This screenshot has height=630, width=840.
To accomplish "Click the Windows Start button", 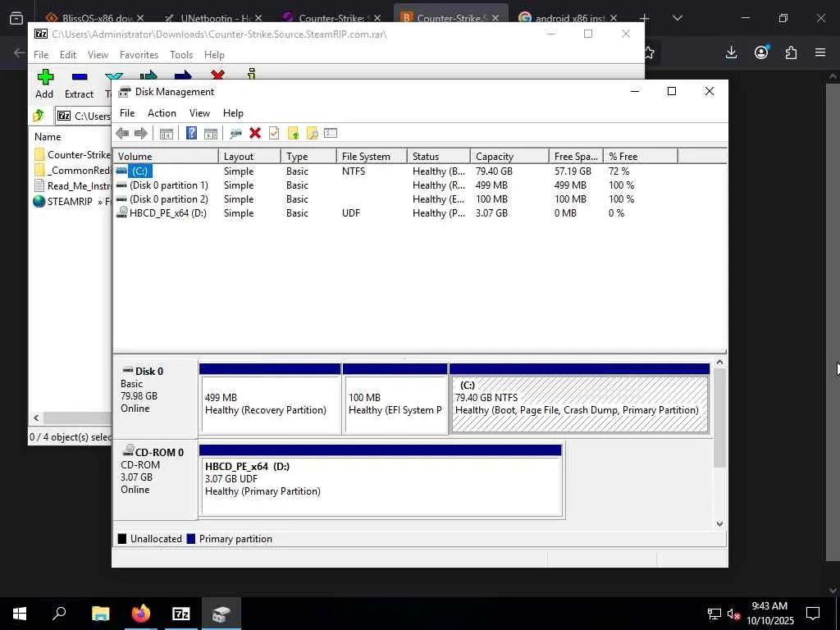I will 20,614.
